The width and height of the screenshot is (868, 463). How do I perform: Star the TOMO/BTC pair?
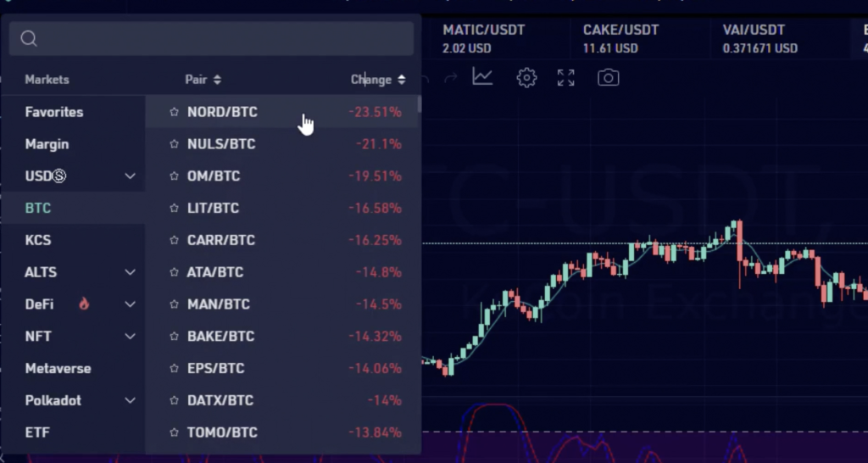[x=174, y=432]
